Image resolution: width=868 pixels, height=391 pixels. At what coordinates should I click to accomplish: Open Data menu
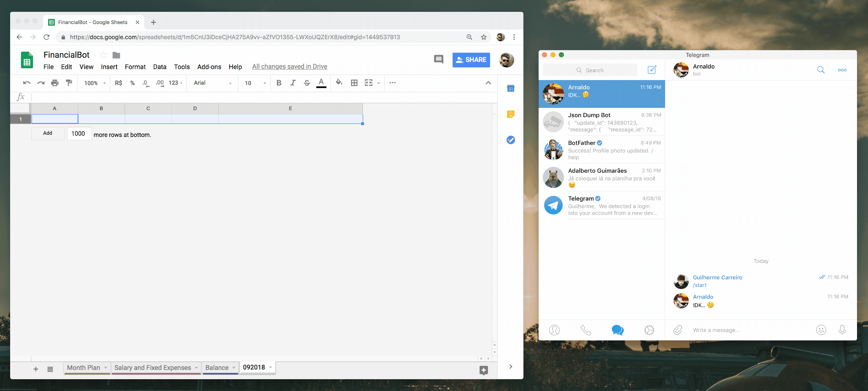(160, 67)
